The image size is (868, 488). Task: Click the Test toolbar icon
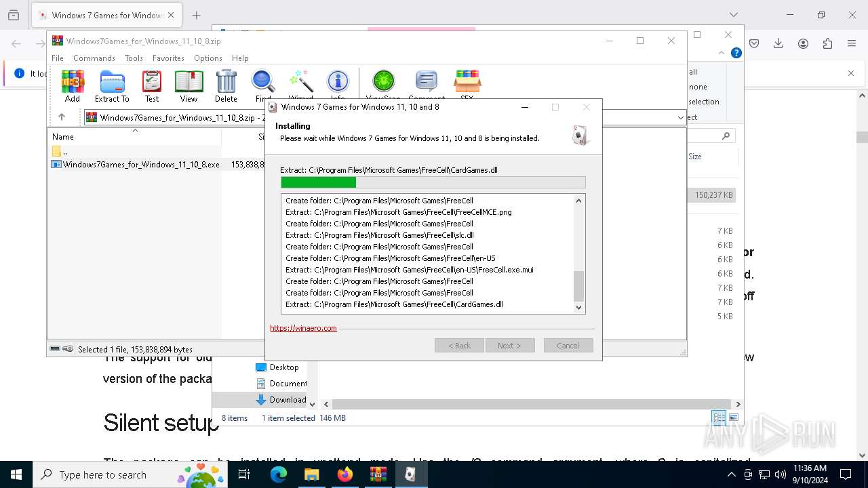point(152,86)
